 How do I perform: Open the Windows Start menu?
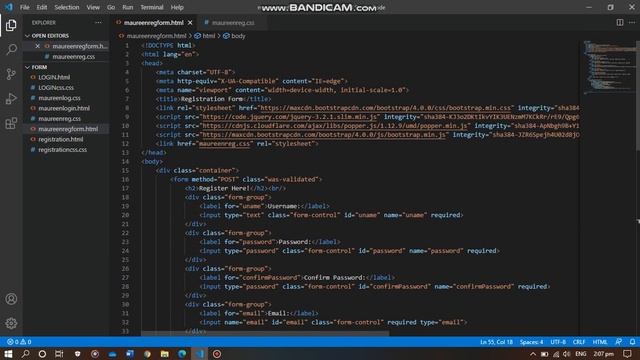(x=8, y=354)
